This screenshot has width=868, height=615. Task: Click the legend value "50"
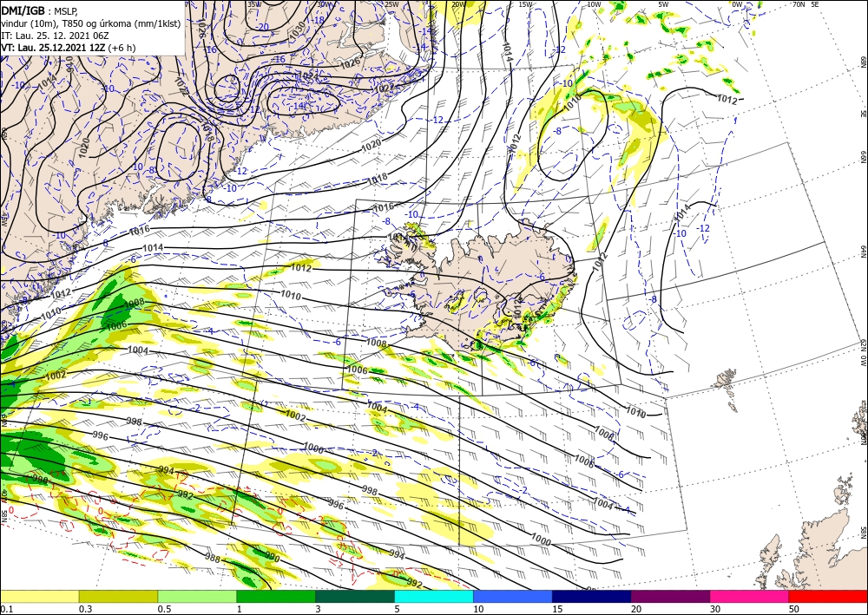(794, 609)
